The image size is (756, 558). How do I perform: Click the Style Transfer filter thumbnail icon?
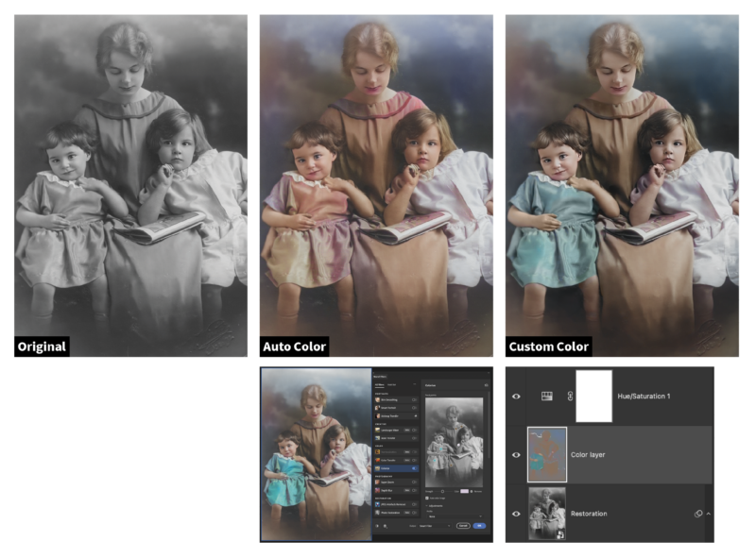tap(377, 438)
